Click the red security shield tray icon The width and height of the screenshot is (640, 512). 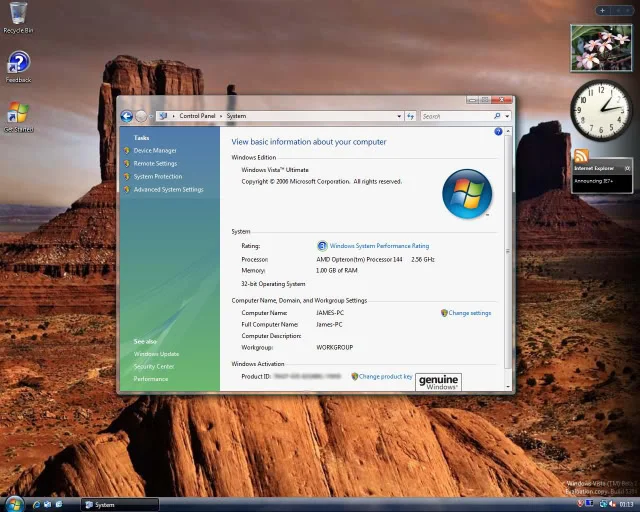tap(580, 504)
